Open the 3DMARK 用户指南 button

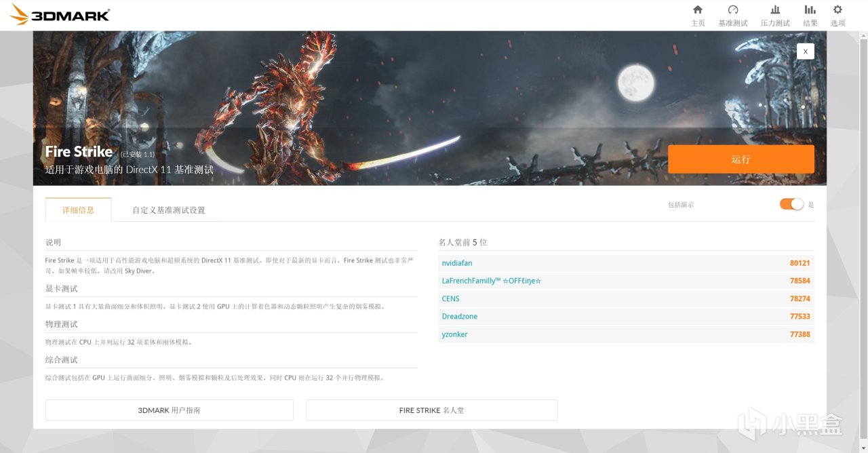[170, 410]
